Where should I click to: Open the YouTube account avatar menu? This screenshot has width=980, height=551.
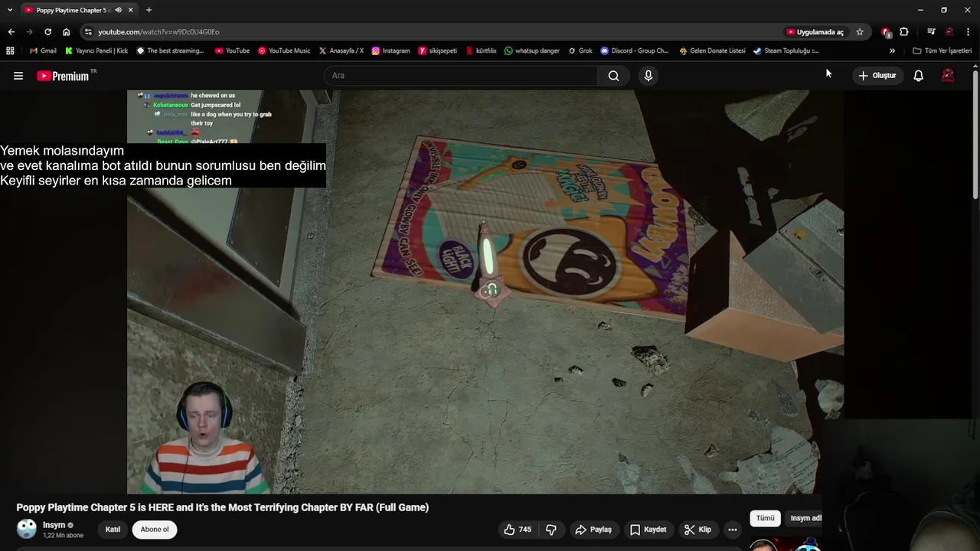948,76
